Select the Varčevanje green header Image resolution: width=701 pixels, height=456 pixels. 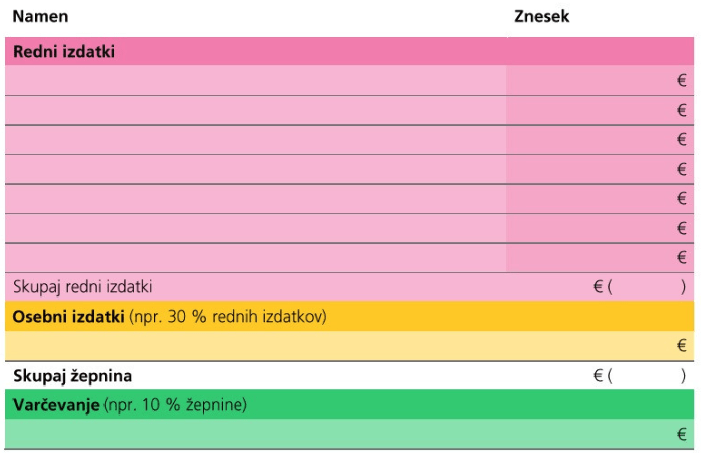[x=349, y=404]
